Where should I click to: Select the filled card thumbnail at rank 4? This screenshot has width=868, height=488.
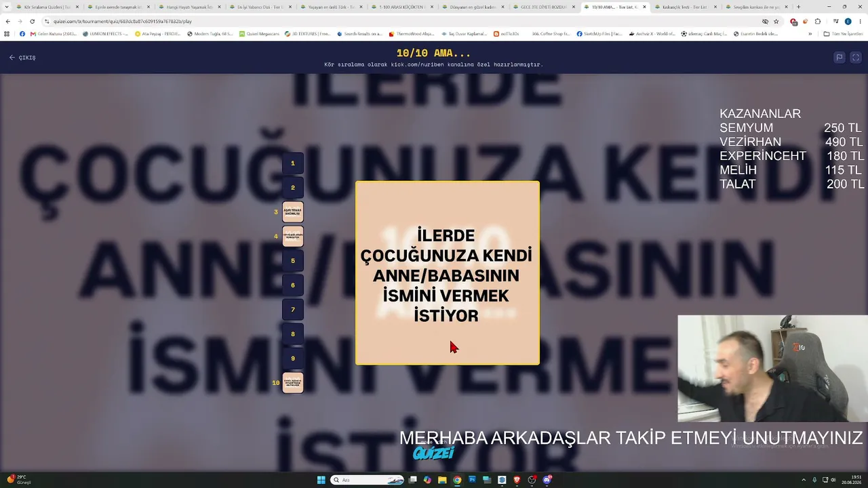click(x=293, y=237)
